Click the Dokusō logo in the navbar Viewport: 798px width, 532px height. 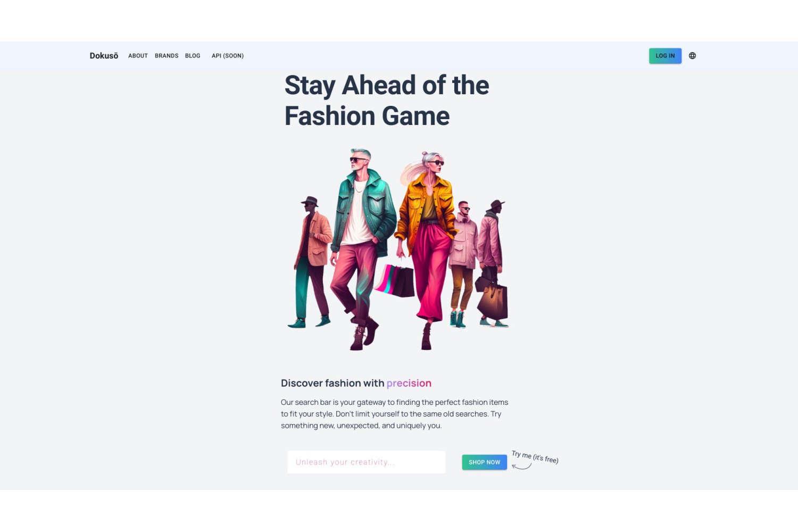(x=104, y=56)
